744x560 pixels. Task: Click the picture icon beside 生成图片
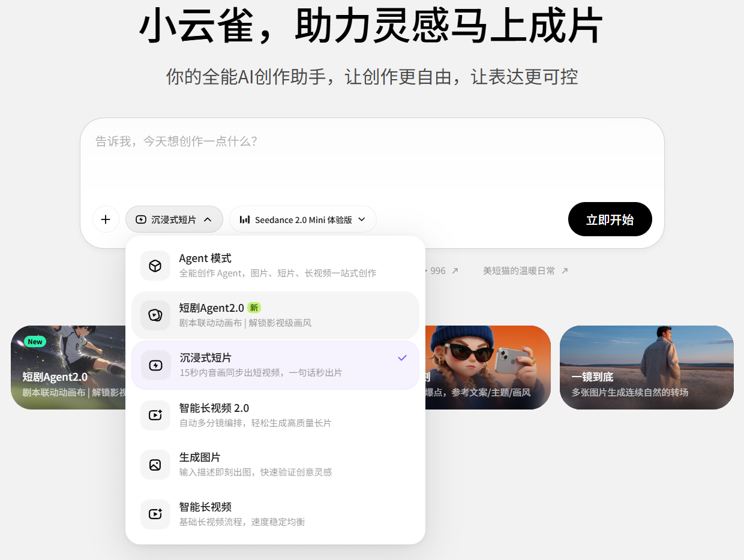[155, 465]
